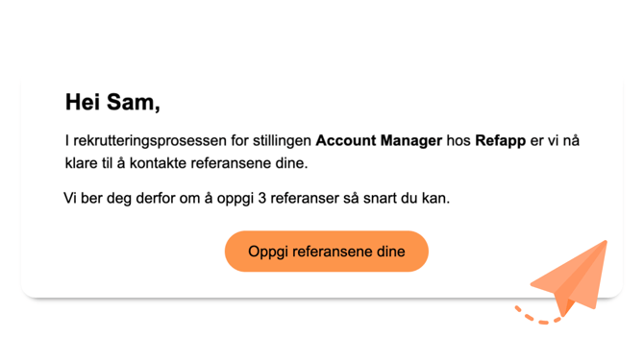Click the line 'klare til å kontakte referansene dine.'

point(186,163)
